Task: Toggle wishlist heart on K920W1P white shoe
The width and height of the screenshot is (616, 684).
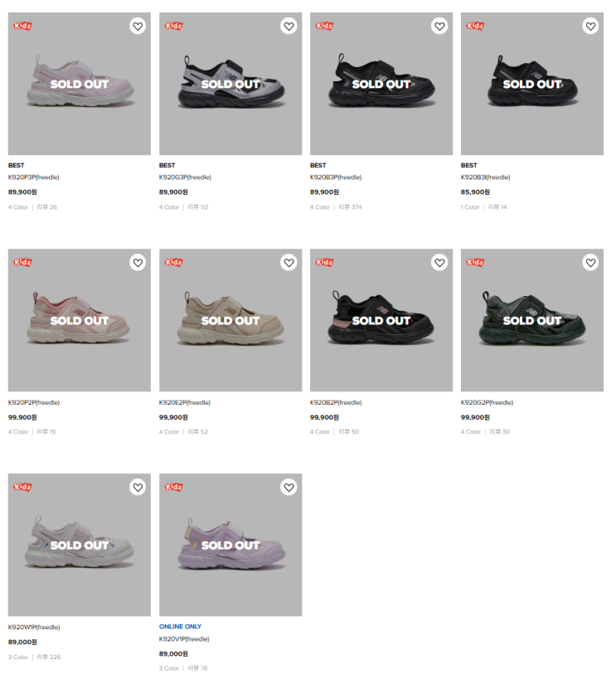Action: point(138,488)
